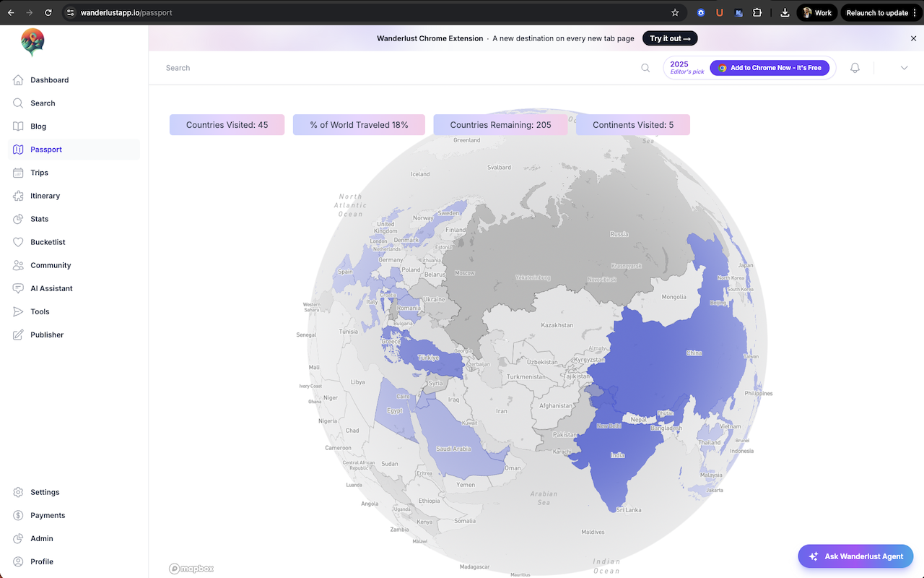Click Add to Chrome Now button
Screen dimensions: 924x578
pyautogui.click(x=770, y=68)
